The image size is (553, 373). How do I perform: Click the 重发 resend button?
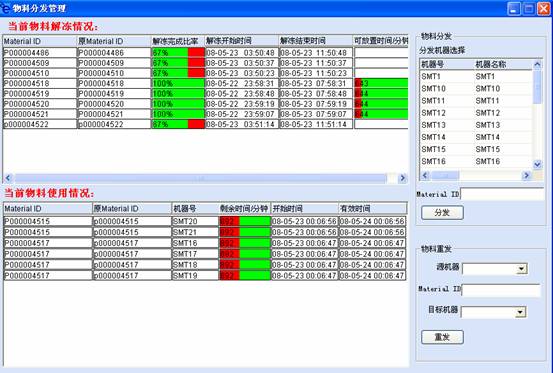pos(442,337)
